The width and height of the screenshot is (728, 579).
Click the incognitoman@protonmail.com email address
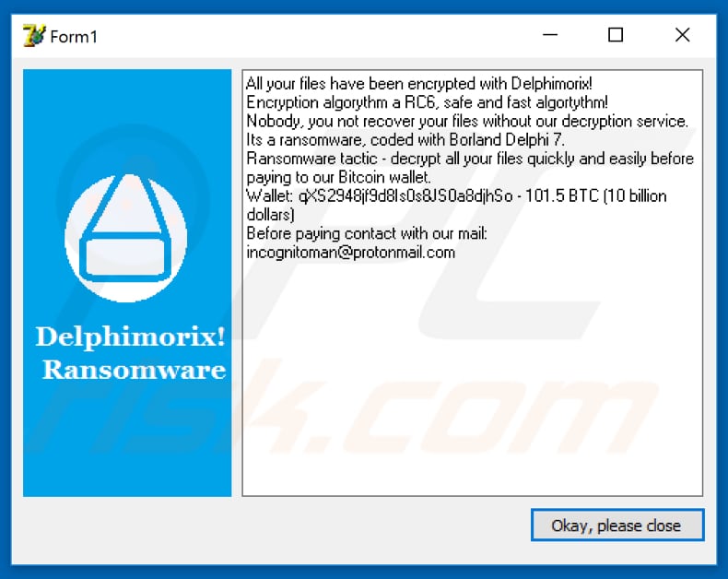click(x=350, y=253)
